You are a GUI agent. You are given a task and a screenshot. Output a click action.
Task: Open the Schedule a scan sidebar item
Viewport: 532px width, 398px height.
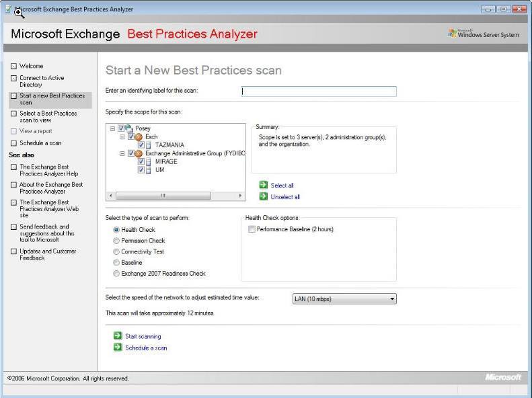tap(40, 143)
